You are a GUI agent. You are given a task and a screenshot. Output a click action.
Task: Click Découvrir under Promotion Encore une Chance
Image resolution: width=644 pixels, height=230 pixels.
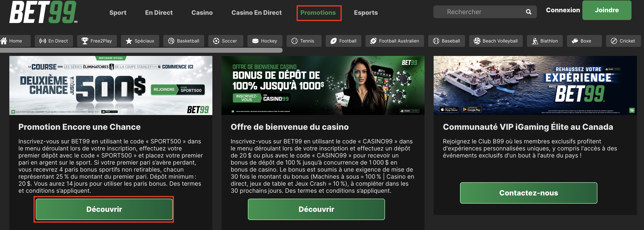click(104, 209)
